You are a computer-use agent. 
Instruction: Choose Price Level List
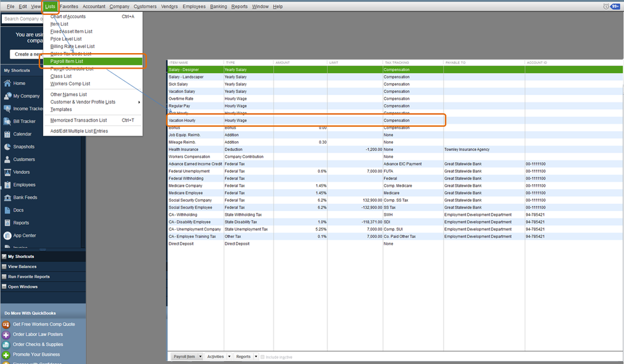pos(92,39)
